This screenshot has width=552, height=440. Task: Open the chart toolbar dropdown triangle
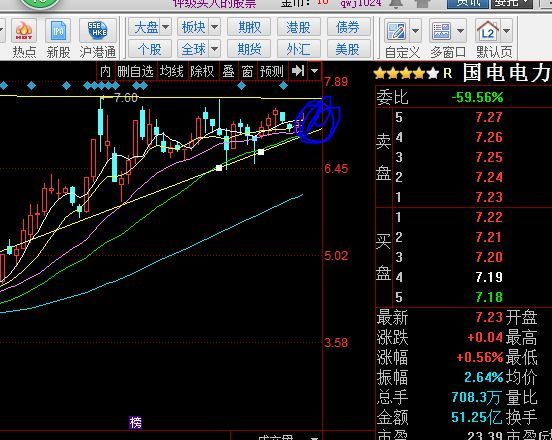[314, 71]
